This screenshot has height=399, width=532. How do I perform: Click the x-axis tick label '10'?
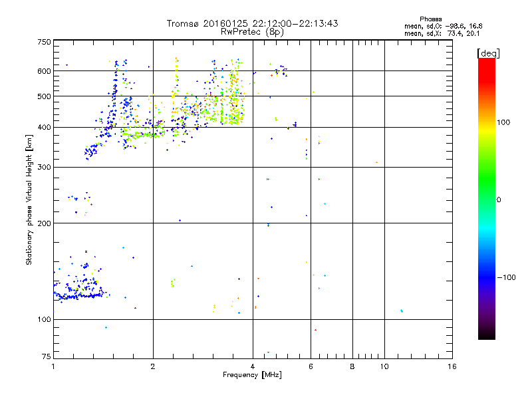[x=384, y=366]
